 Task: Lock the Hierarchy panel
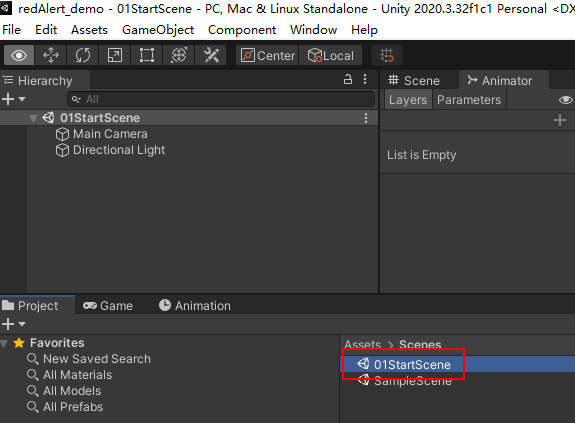348,79
